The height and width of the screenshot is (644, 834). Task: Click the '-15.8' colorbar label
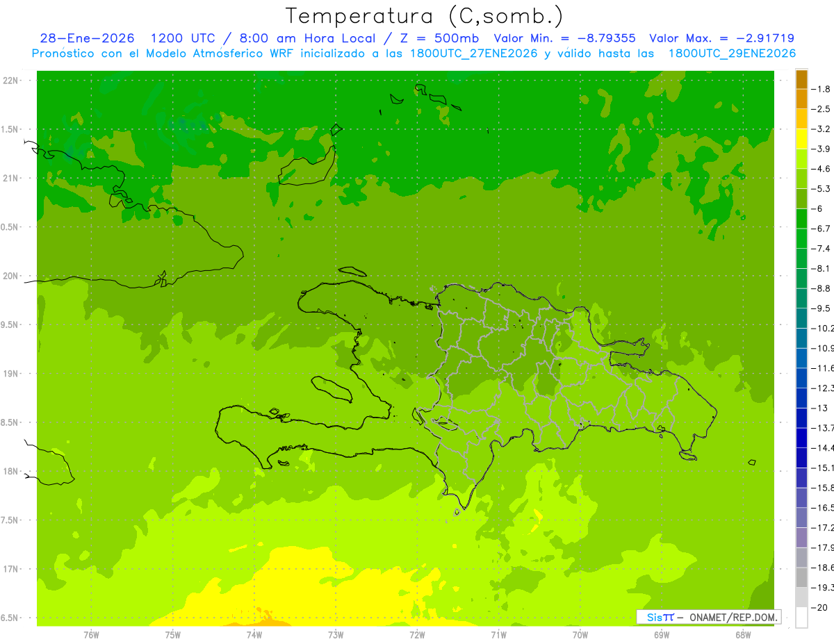(x=823, y=488)
